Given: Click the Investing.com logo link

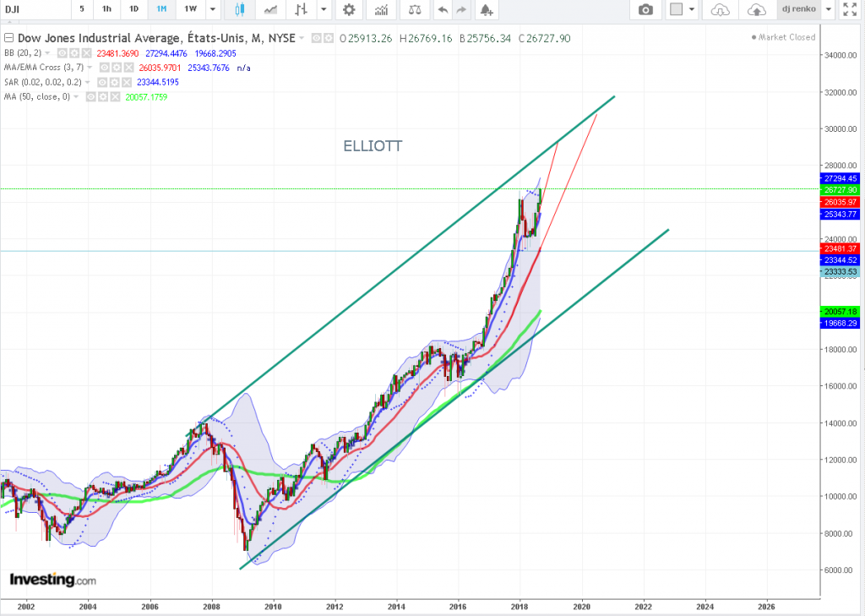Looking at the screenshot, I should pyautogui.click(x=53, y=580).
